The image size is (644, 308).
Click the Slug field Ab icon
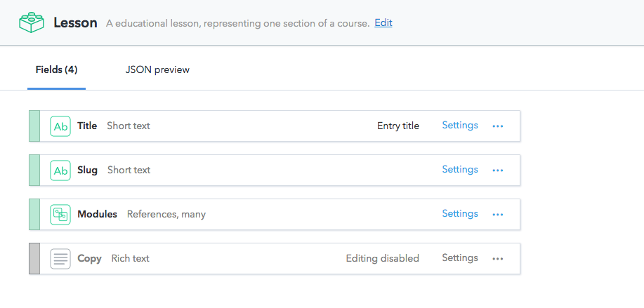(60, 170)
